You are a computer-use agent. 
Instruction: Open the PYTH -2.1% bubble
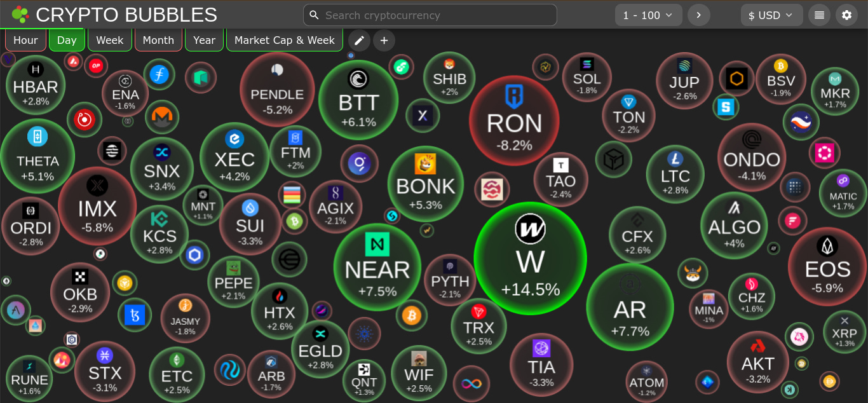[x=450, y=280]
